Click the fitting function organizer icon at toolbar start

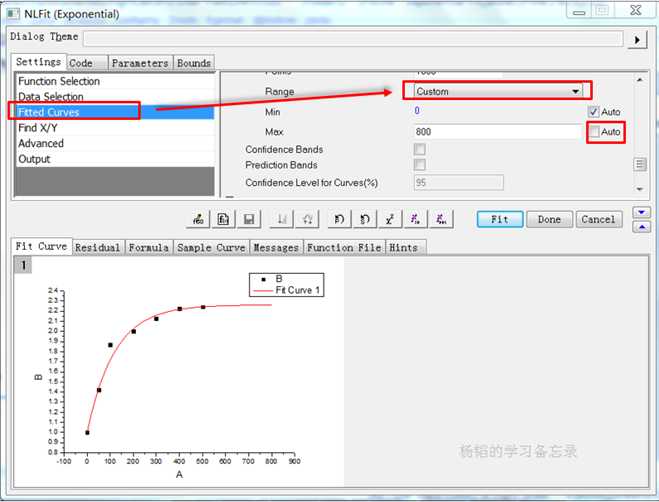[198, 219]
